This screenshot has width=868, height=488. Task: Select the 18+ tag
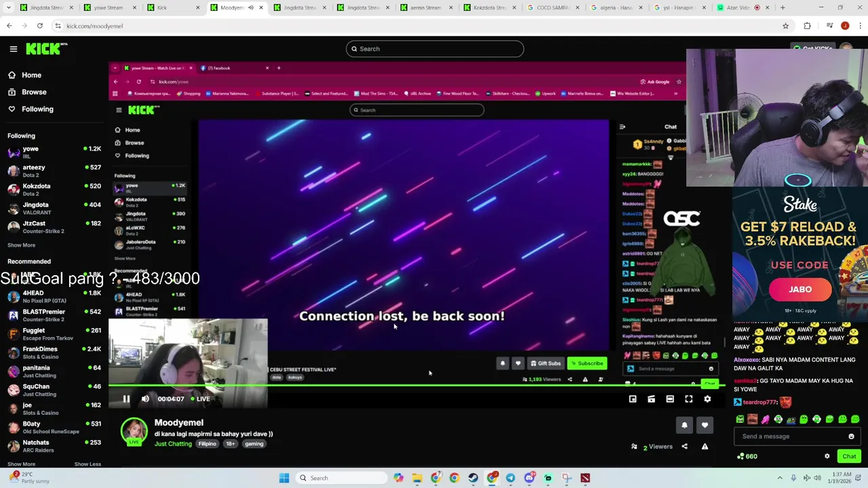pos(231,444)
